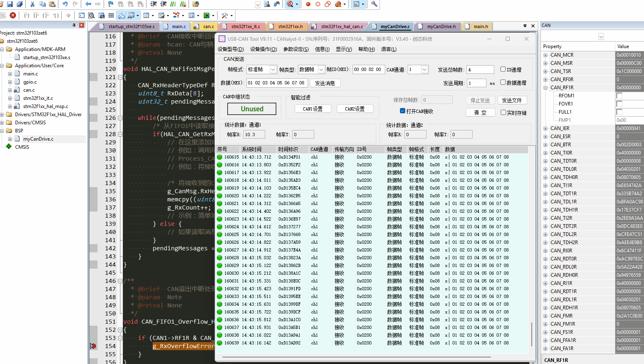Open the 帧格式 combo box
Viewport: 644px width, 364px height.
point(262,70)
